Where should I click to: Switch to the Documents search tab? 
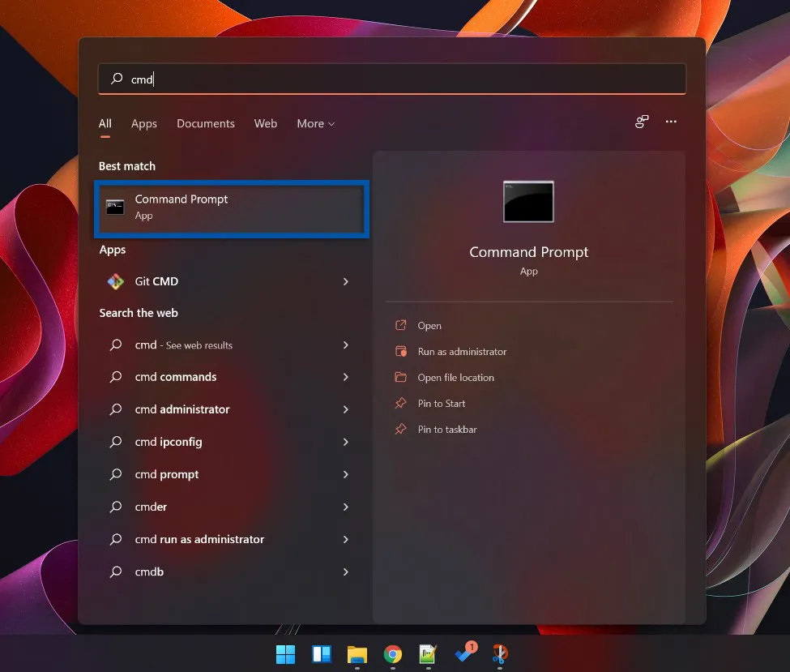pyautogui.click(x=205, y=123)
